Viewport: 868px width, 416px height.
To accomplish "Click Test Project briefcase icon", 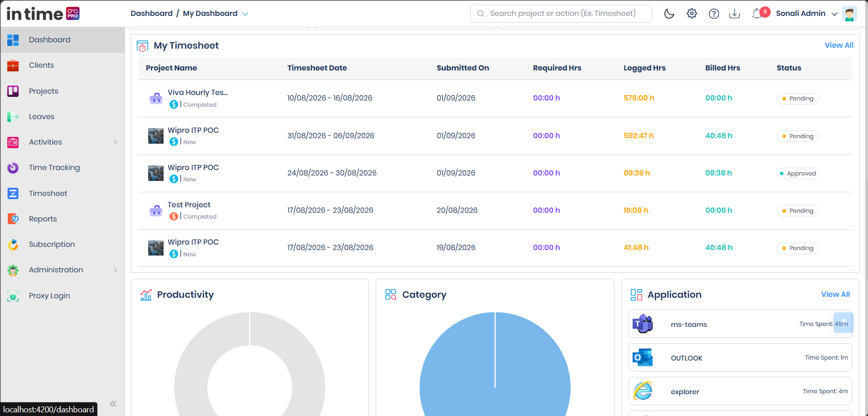I will [156, 211].
